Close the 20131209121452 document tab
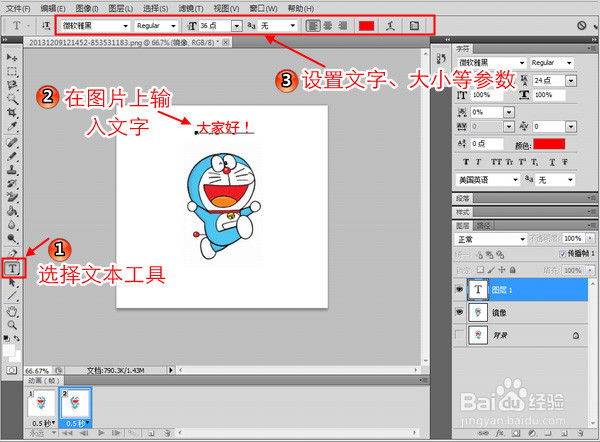The height and width of the screenshot is (442, 600). [x=226, y=42]
